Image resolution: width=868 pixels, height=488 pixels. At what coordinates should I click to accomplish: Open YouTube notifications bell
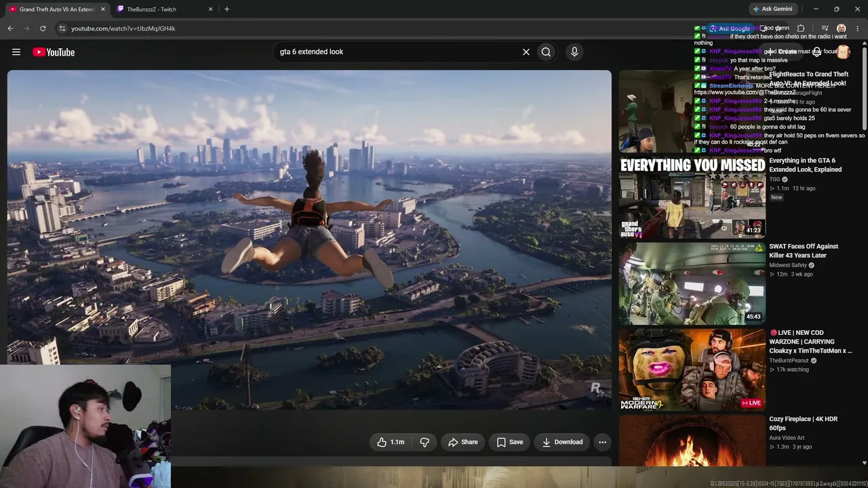point(817,52)
